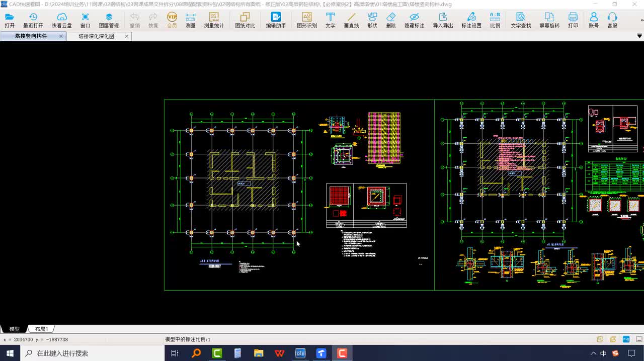Click 屏幕旋转 screen rotate

549,20
